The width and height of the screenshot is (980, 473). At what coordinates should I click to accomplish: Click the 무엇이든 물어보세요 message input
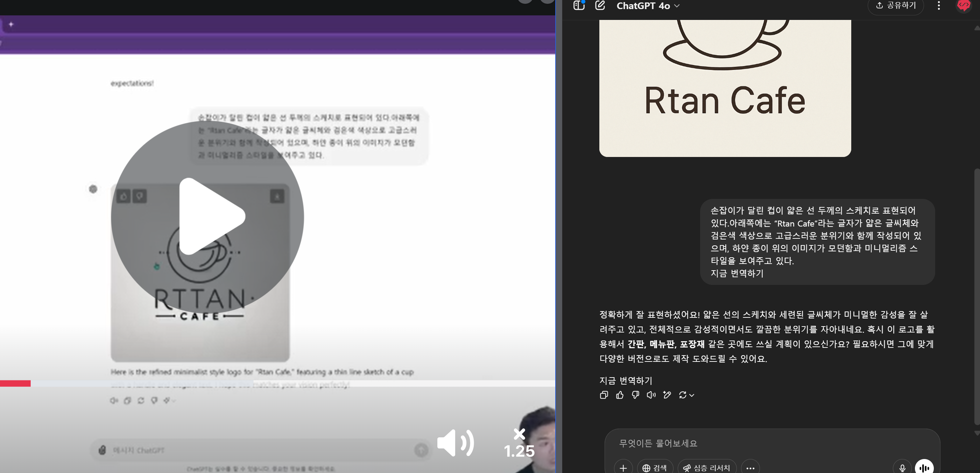[771, 443]
